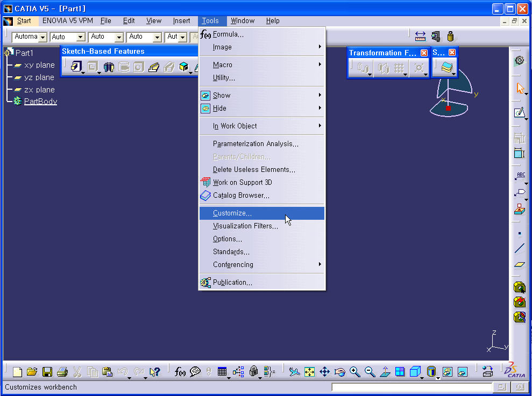Click the command input field in status bar

tap(412, 387)
